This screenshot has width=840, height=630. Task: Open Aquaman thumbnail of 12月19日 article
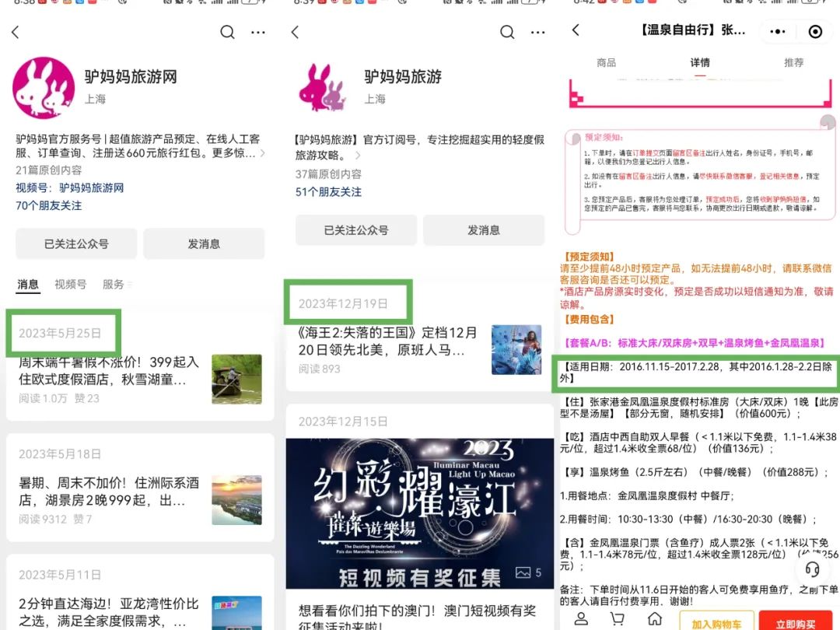pyautogui.click(x=516, y=349)
